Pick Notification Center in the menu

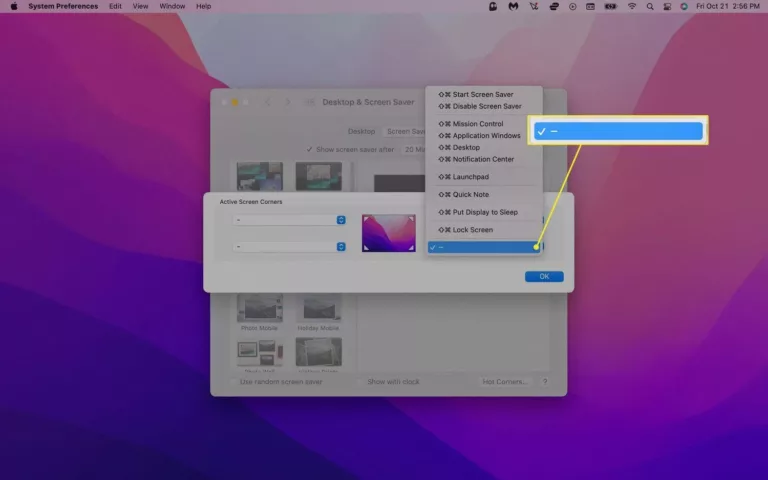coord(484,159)
